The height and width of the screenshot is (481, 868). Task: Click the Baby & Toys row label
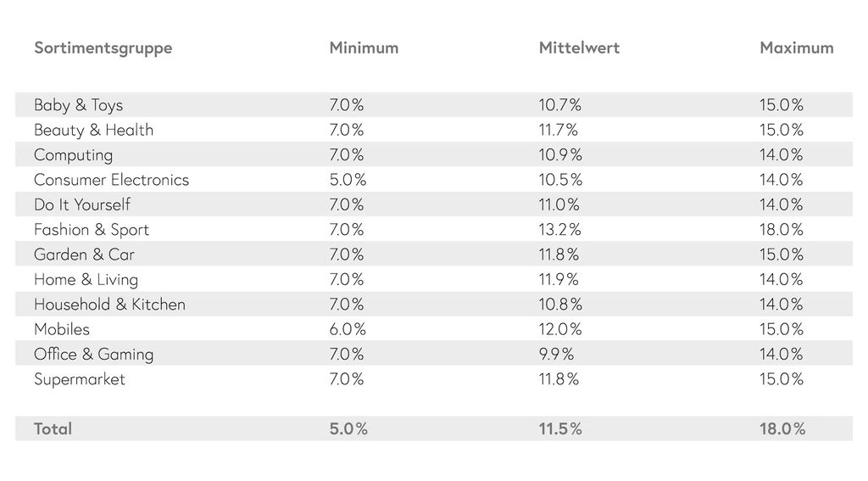point(78,105)
